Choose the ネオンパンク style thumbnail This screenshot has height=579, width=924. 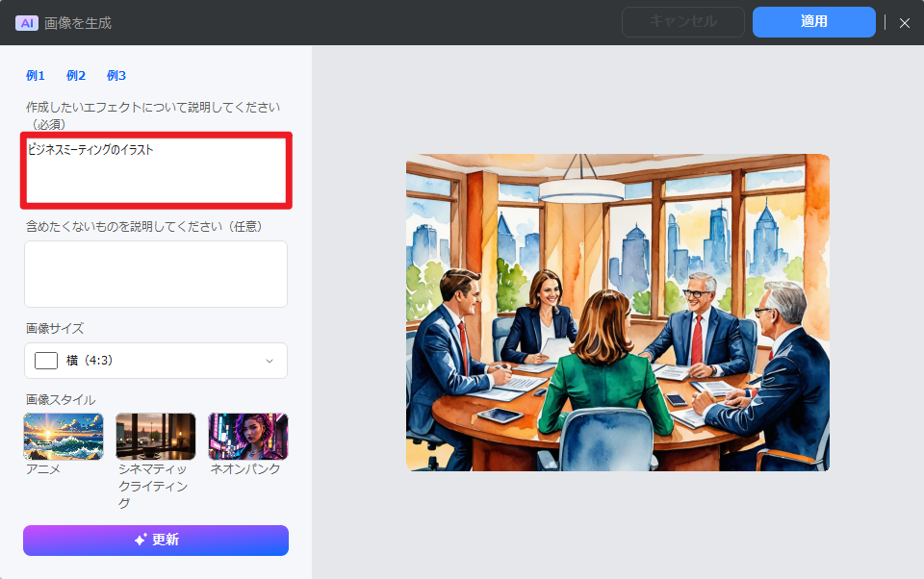(x=248, y=436)
